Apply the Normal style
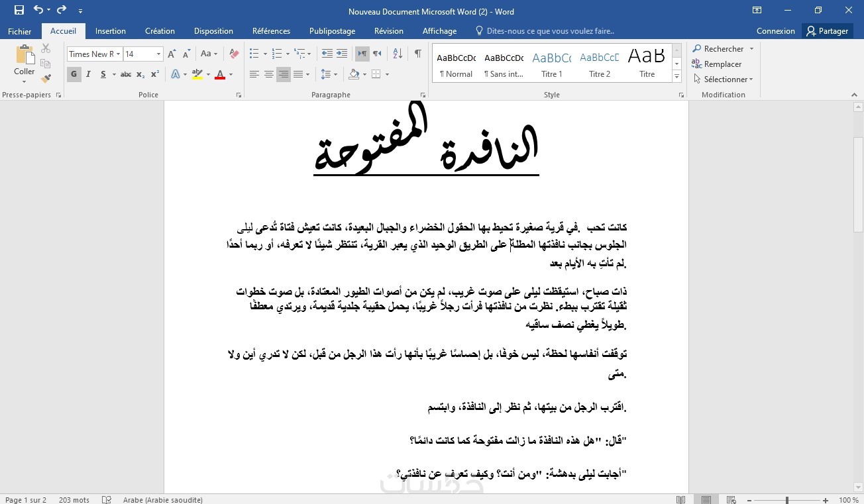Image resolution: width=864 pixels, height=504 pixels. 456,64
